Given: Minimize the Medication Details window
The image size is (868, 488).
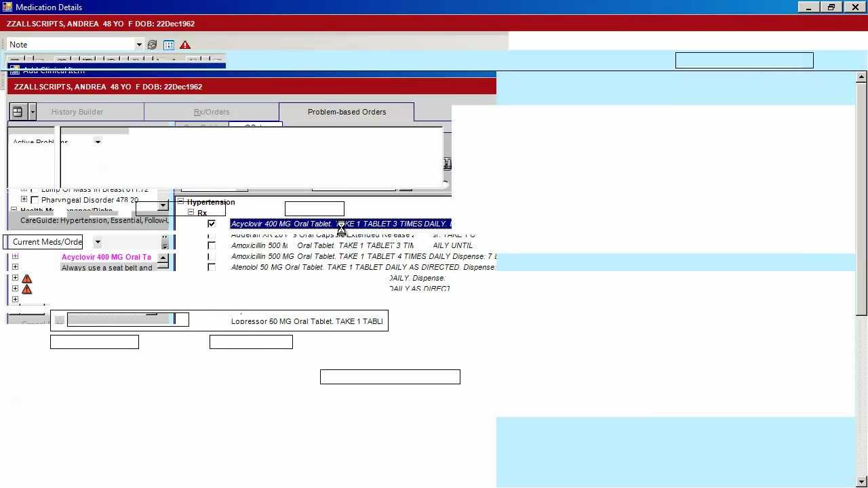Looking at the screenshot, I should pyautogui.click(x=808, y=7).
